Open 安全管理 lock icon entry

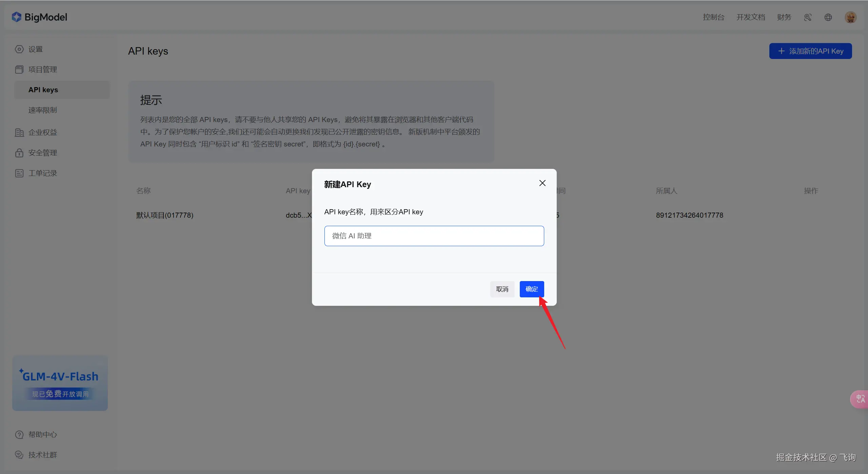pyautogui.click(x=19, y=153)
